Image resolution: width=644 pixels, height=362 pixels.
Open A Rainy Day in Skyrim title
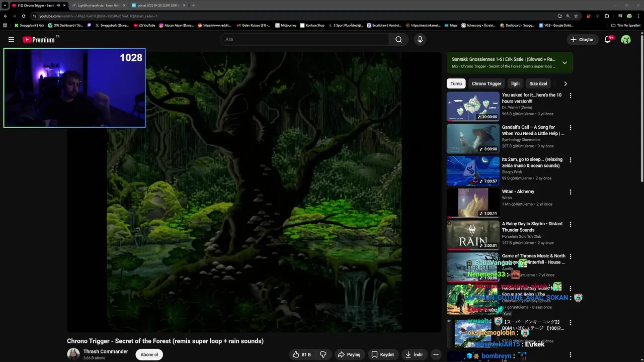point(532,227)
